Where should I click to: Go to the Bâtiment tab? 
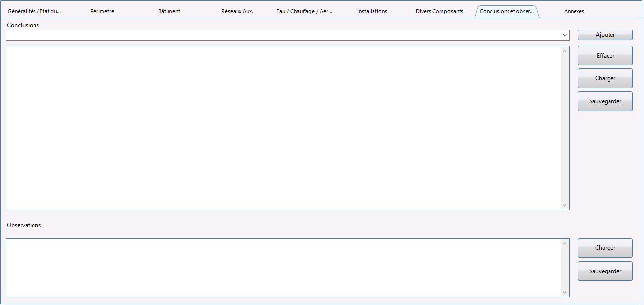[x=169, y=11]
